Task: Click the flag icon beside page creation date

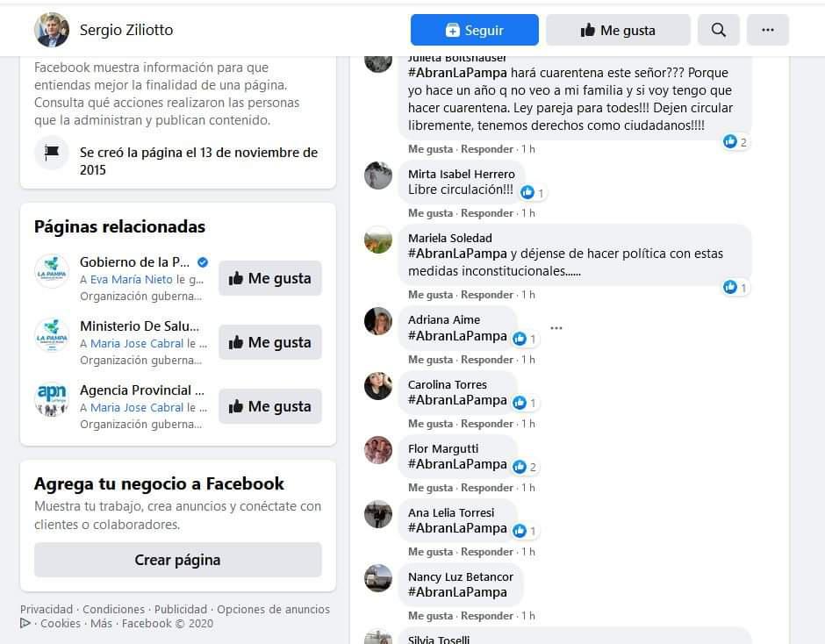Action: click(x=52, y=153)
